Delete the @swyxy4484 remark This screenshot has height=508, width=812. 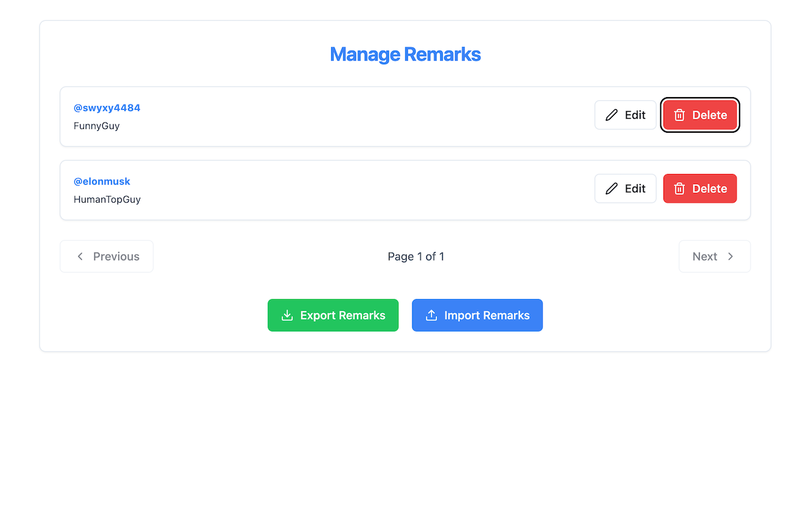pos(700,115)
